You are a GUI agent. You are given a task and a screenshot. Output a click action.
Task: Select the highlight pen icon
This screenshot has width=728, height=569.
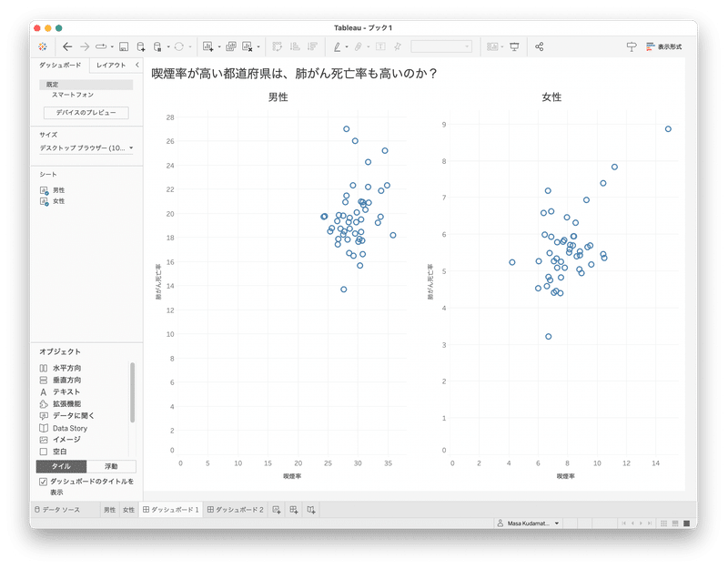point(337,46)
